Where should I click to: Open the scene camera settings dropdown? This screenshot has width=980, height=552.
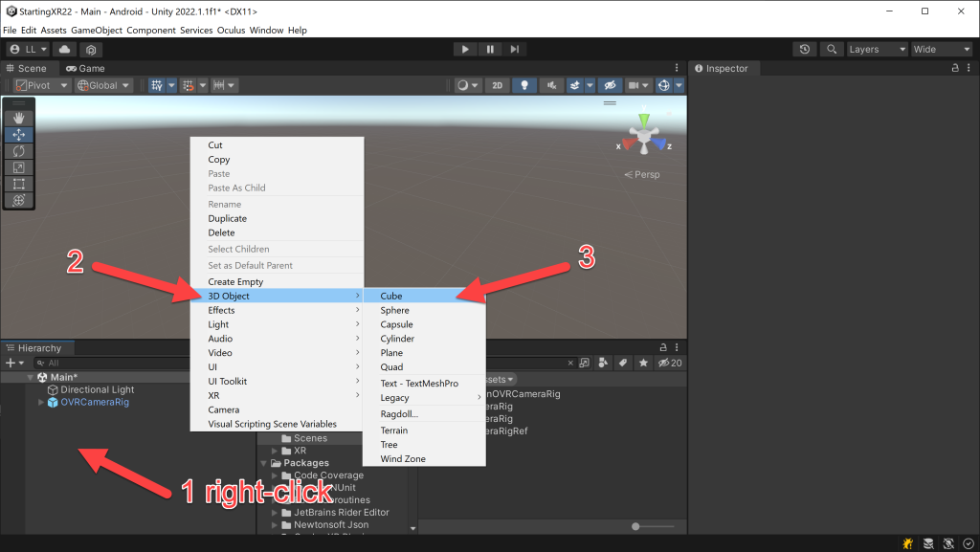pyautogui.click(x=638, y=85)
